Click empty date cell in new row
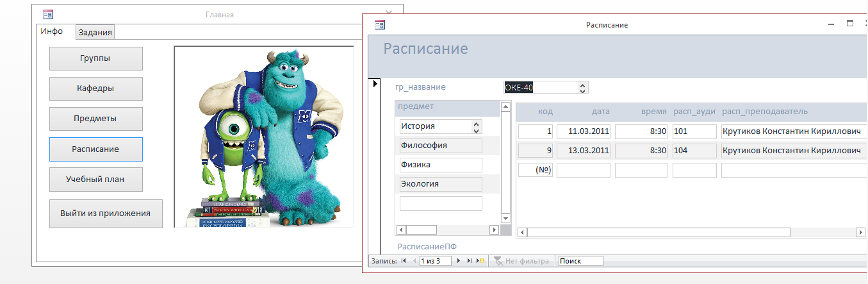 (584, 170)
